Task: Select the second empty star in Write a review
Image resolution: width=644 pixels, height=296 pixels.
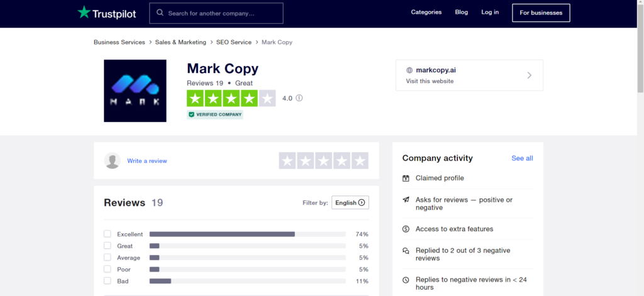Action: (x=306, y=160)
